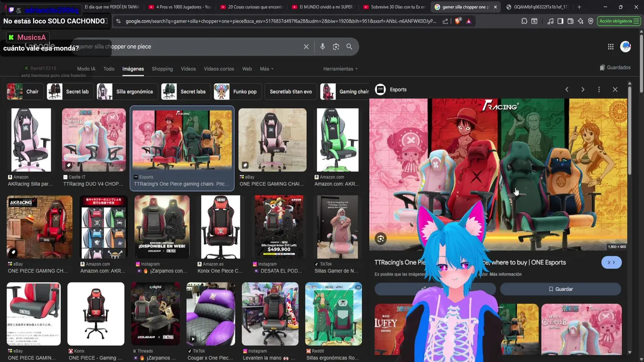The width and height of the screenshot is (644, 362).
Task: Select the Imágenes tab
Action: [133, 69]
